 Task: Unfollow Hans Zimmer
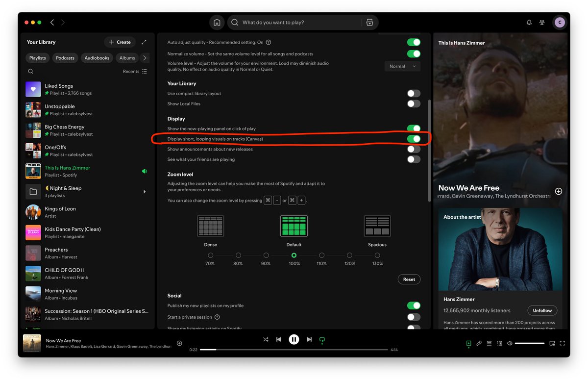pos(542,310)
